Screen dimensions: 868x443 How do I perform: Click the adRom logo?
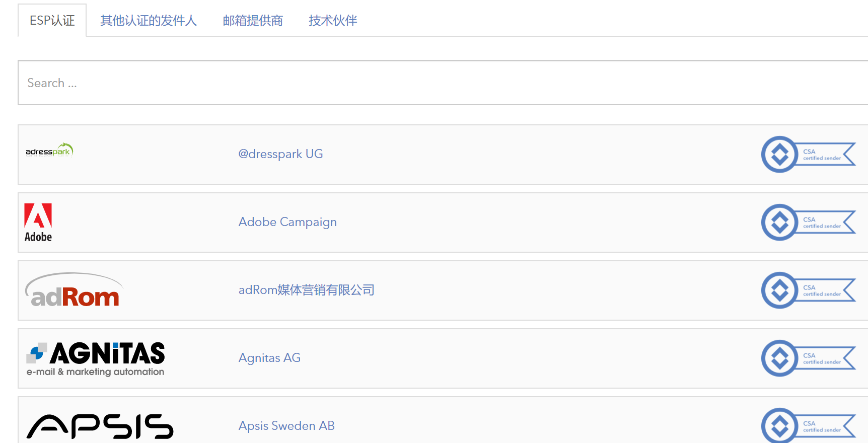pos(74,290)
